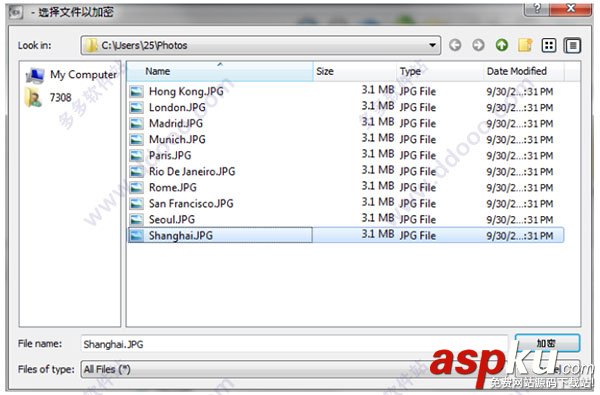Click the dialog help question mark button
Viewport: 600px width, 395px height.
[536, 9]
